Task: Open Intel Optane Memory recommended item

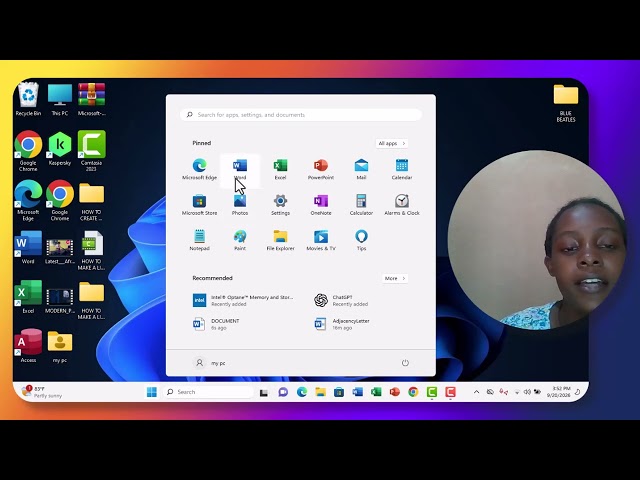Action: [x=244, y=300]
